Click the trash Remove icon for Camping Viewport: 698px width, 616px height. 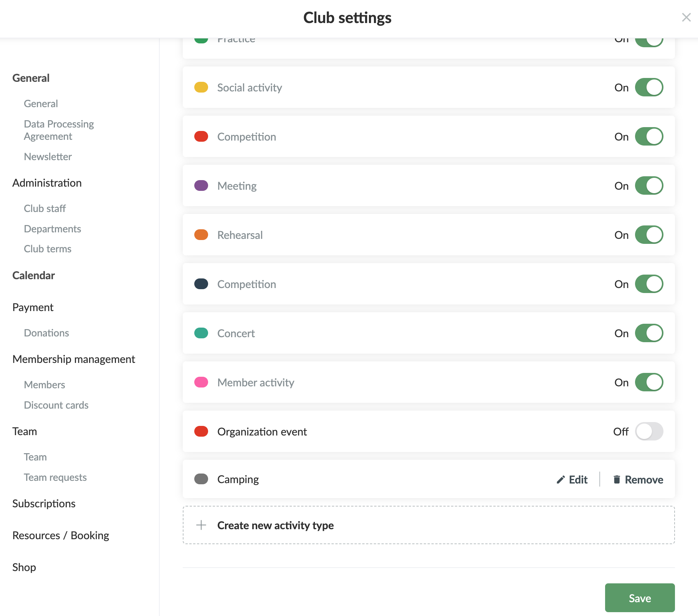coord(617,480)
